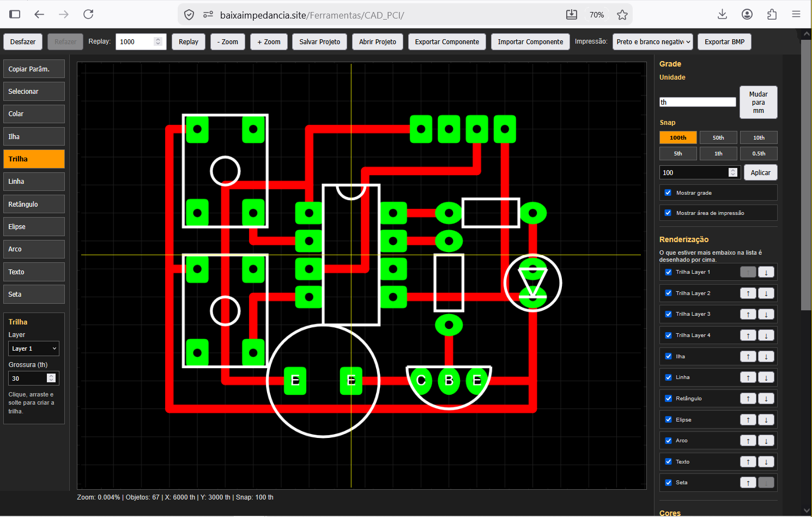The width and height of the screenshot is (812, 517).
Task: Open the account profile icon
Action: pyautogui.click(x=747, y=15)
